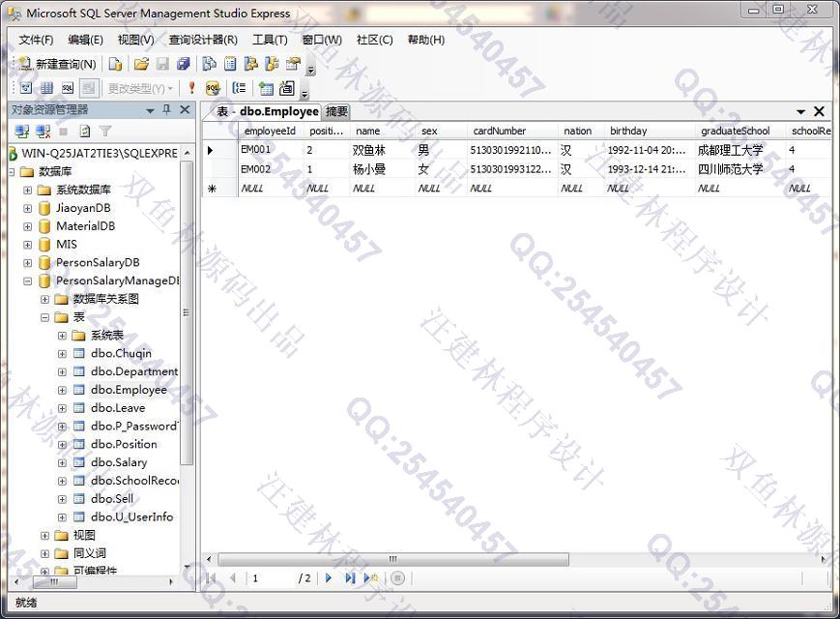Open the Object Explorer toolbar icon
840x619 pixels.
pyautogui.click(x=250, y=64)
